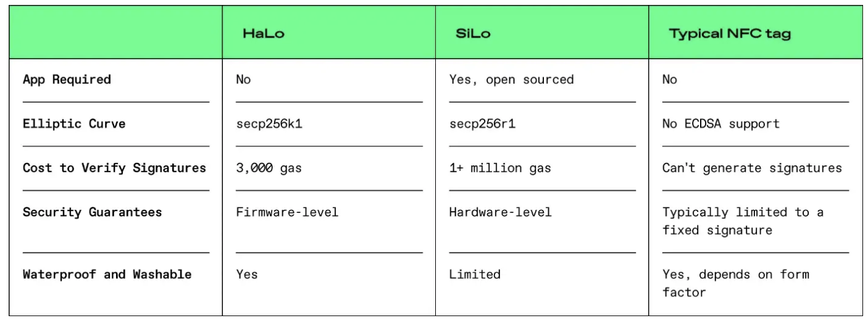
Task: Select the Firmware-level cell
Action: [287, 212]
